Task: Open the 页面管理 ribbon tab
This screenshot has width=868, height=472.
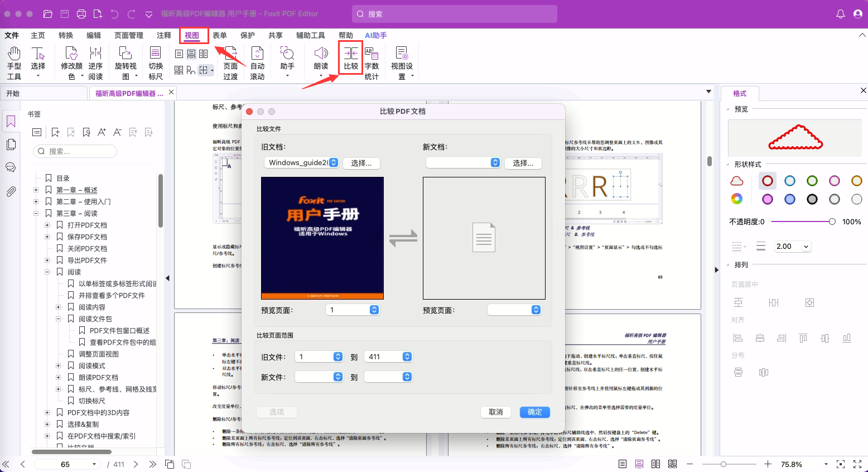Action: point(129,35)
